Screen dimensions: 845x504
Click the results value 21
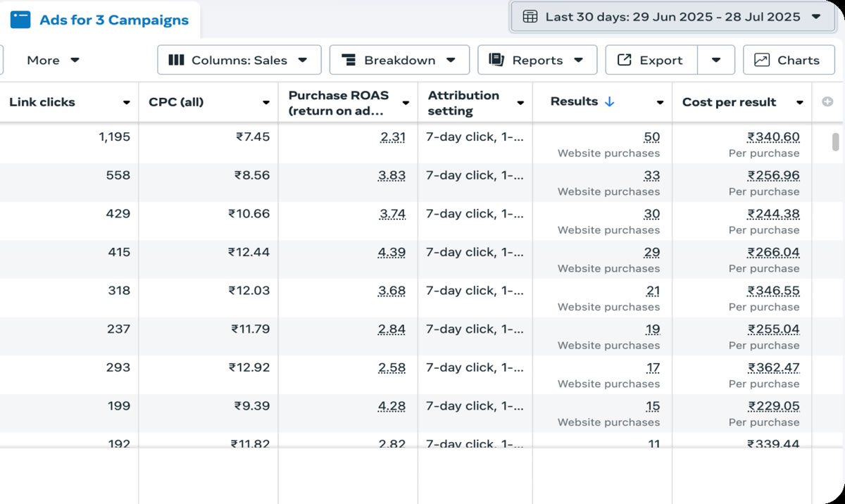pyautogui.click(x=653, y=291)
